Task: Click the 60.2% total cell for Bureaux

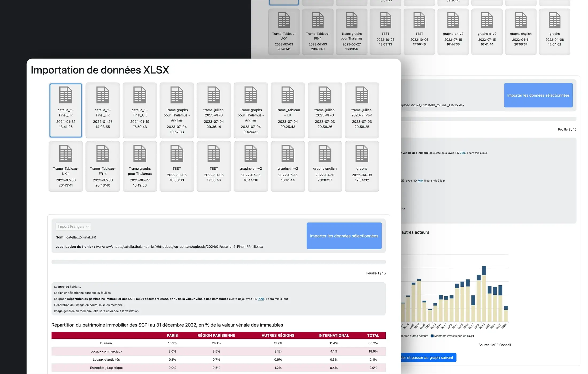Action: 373,343
